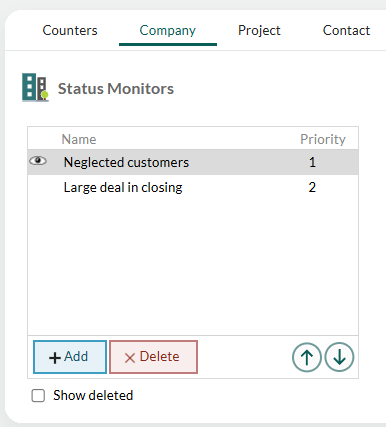Image resolution: width=386 pixels, height=427 pixels.
Task: Select the Company tab
Action: coord(168,30)
